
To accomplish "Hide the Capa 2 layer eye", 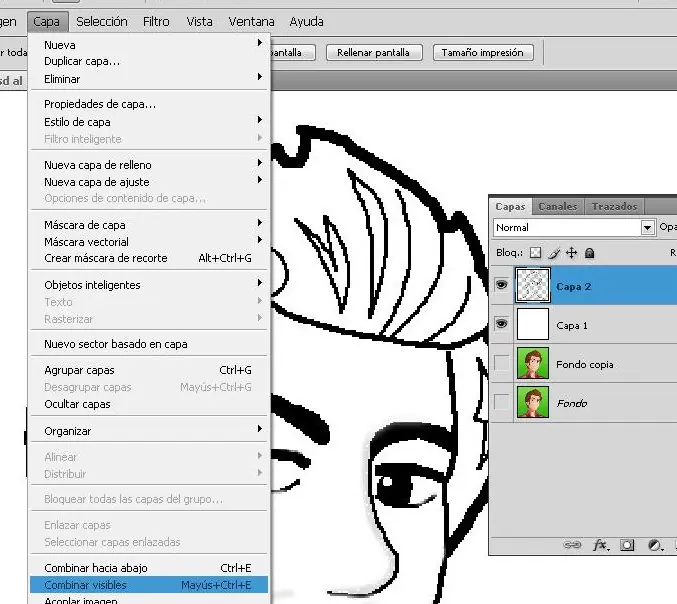I will point(501,285).
